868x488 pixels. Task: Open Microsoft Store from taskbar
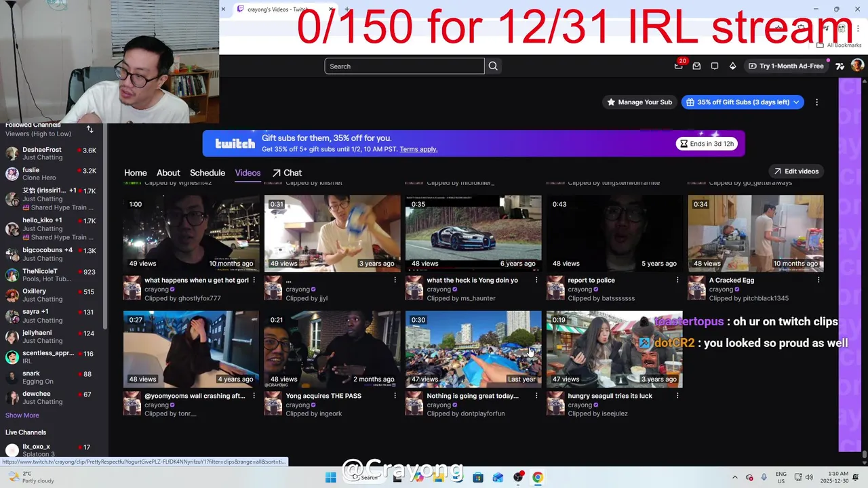click(478, 477)
